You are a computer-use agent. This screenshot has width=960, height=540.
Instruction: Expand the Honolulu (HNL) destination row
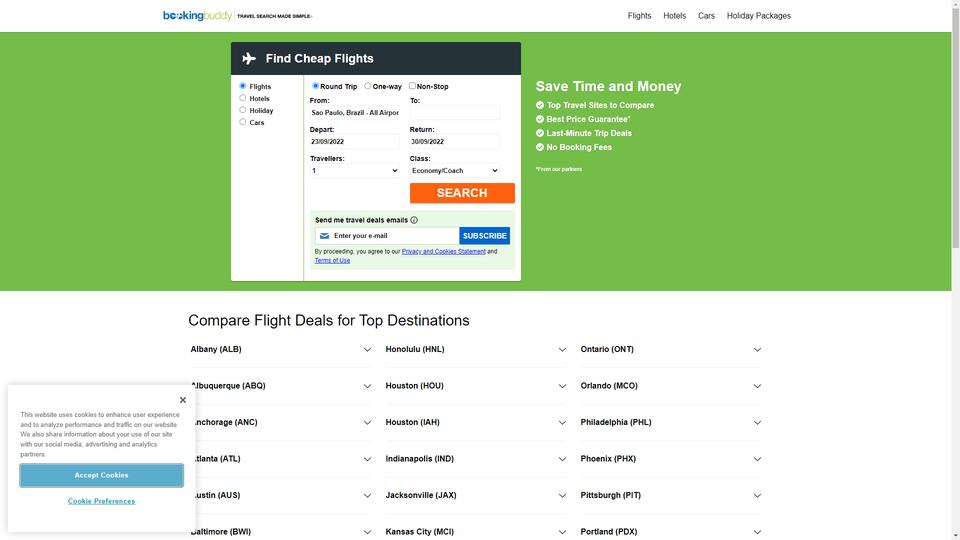click(476, 350)
